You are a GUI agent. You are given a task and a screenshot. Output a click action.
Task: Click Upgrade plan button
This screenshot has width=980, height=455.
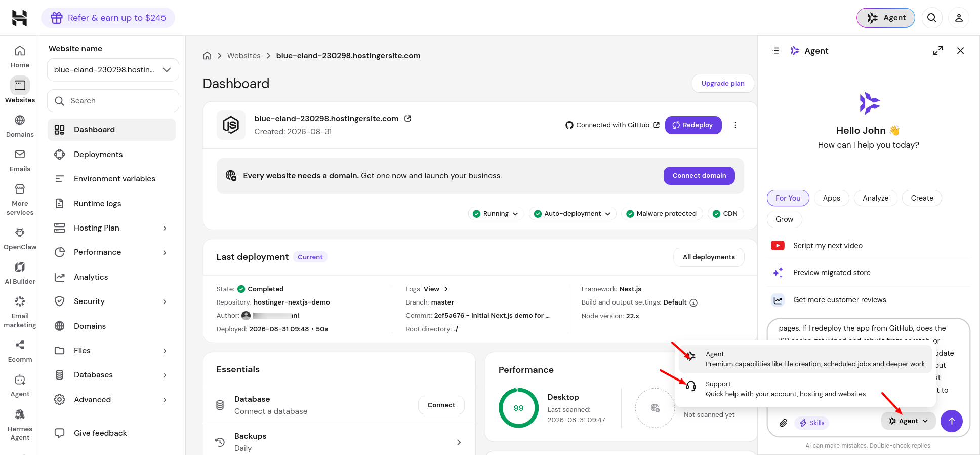tap(723, 84)
